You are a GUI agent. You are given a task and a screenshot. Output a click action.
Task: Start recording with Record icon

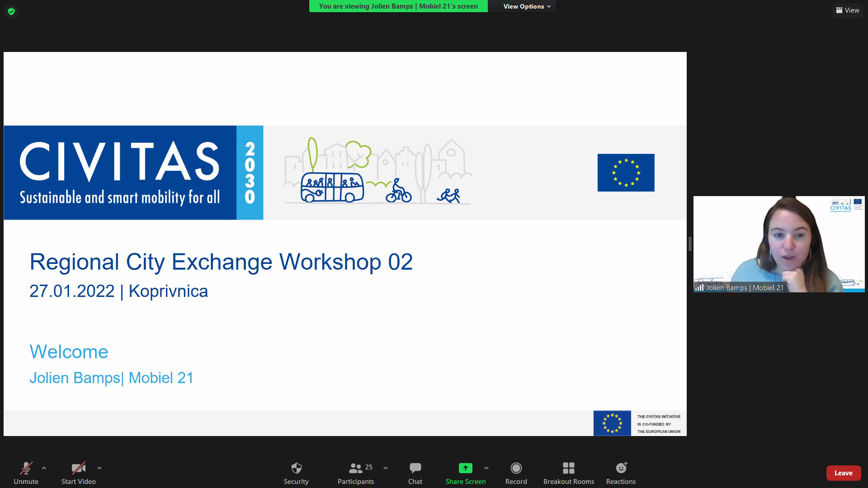coord(516,469)
